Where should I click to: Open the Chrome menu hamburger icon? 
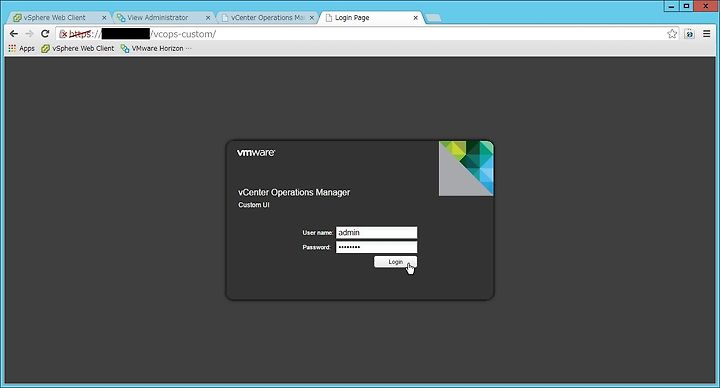[707, 34]
